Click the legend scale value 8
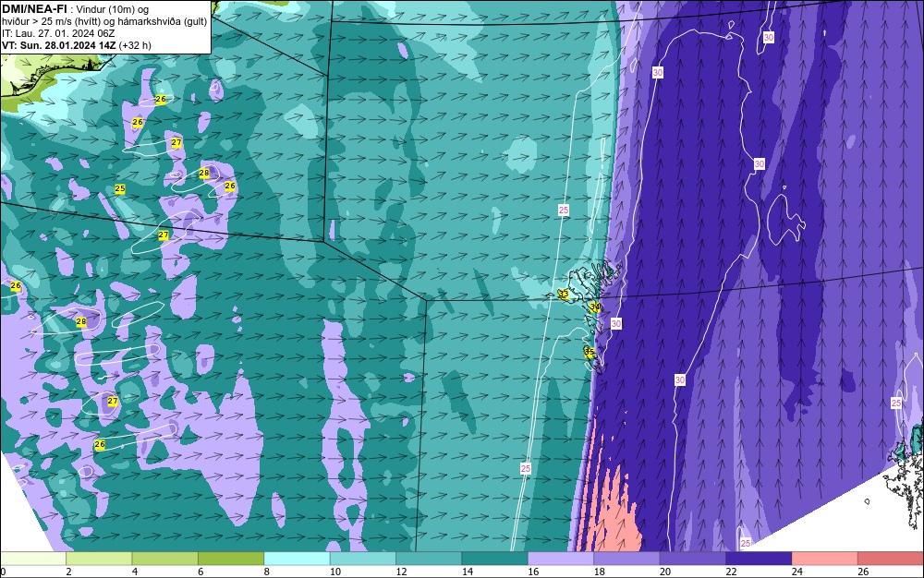The height and width of the screenshot is (578, 924). click(267, 572)
